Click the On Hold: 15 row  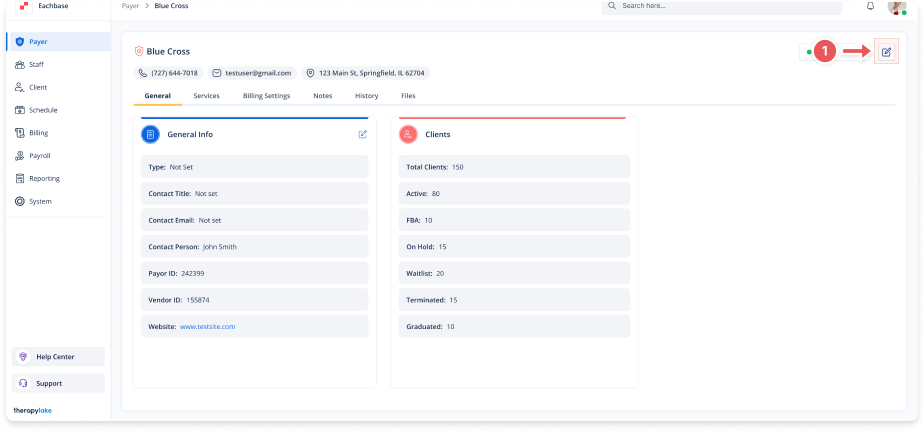coord(514,246)
